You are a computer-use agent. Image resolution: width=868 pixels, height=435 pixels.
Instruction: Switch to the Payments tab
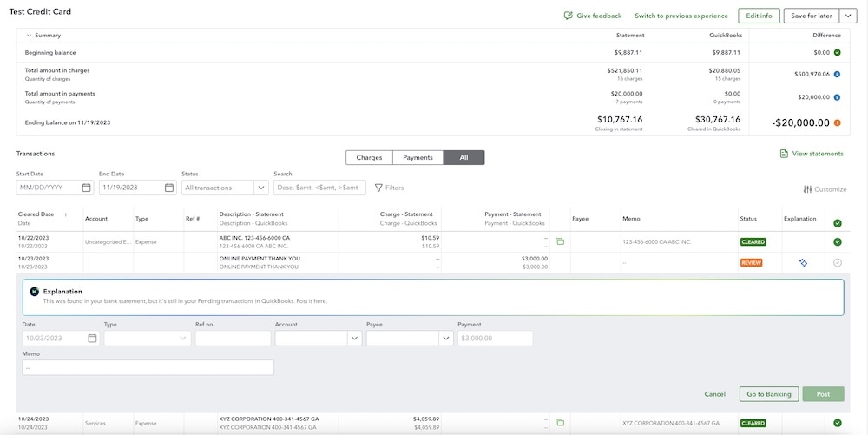(x=418, y=158)
